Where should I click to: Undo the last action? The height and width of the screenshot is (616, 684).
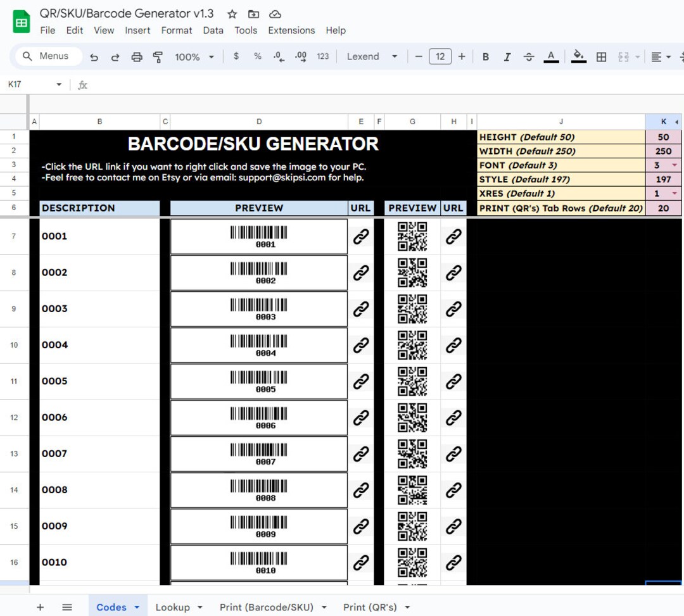[94, 57]
